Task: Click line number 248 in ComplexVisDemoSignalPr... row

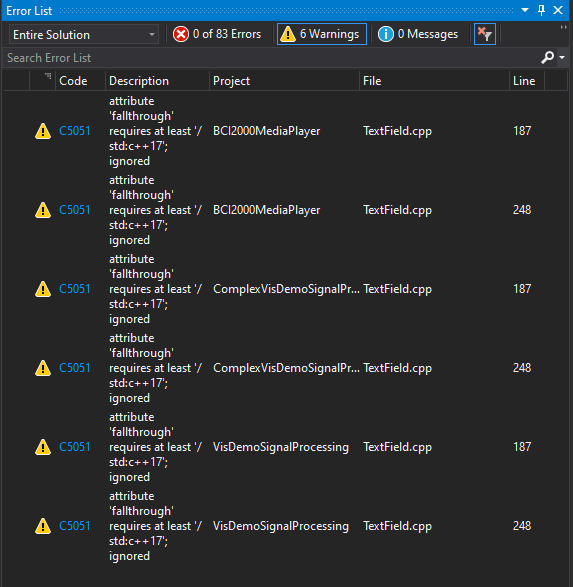Action: click(x=522, y=368)
